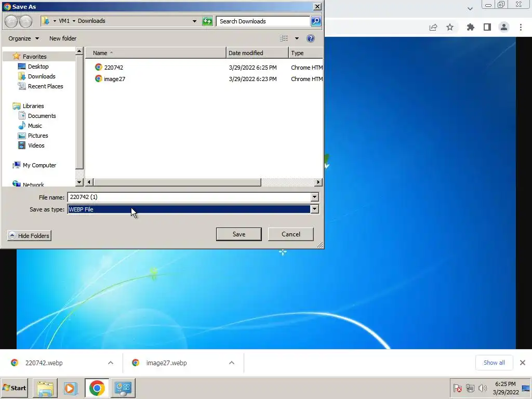Click the horizontal scrollbar left arrow

(x=89, y=182)
